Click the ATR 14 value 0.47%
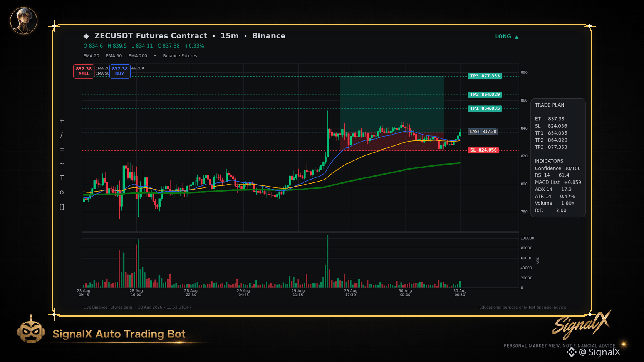The height and width of the screenshot is (362, 644). pyautogui.click(x=567, y=197)
